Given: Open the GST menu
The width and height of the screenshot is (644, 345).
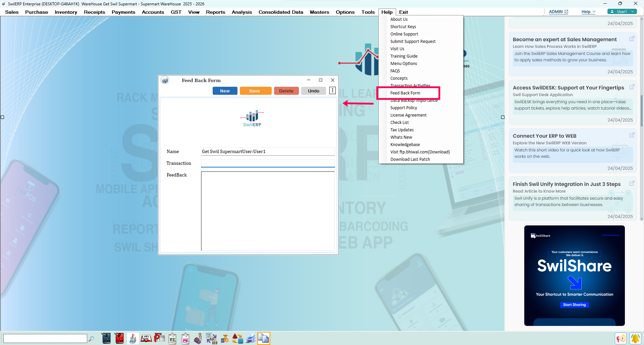Looking at the screenshot, I should click(176, 12).
